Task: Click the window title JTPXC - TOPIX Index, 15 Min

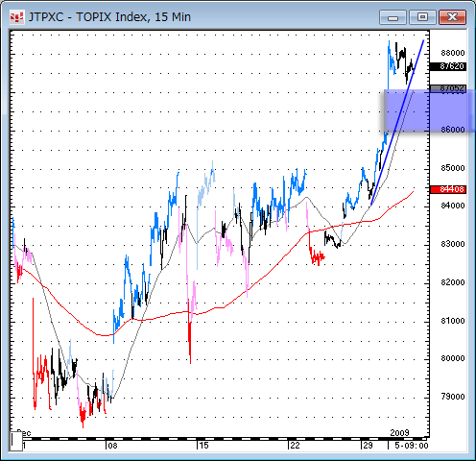Action: tap(109, 17)
